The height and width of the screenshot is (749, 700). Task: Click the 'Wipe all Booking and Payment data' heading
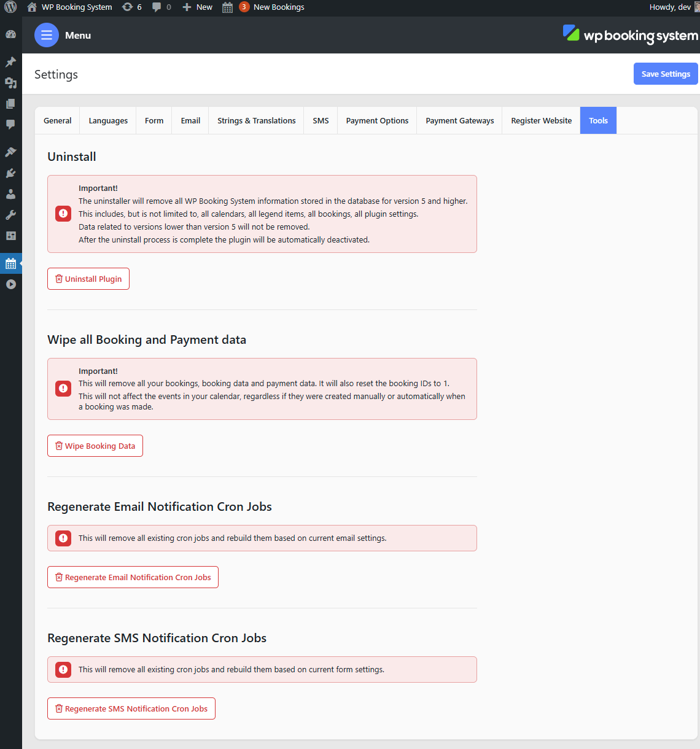click(x=147, y=340)
